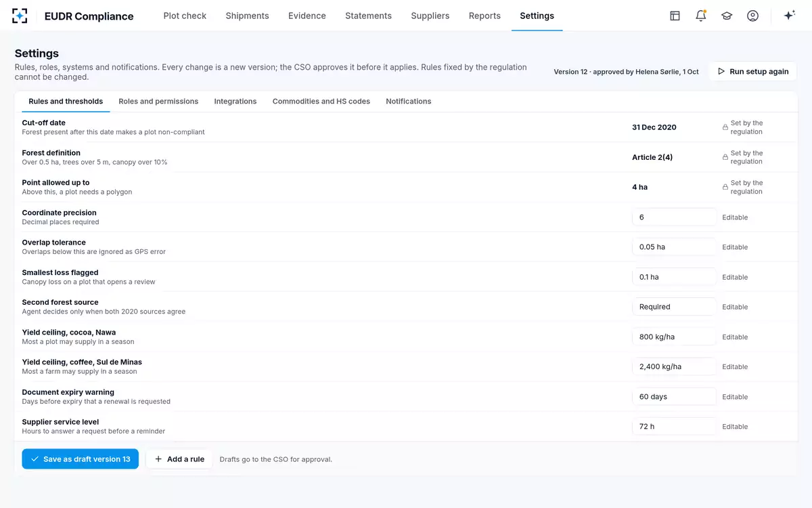The height and width of the screenshot is (508, 812).
Task: Click the Settings page heading
Action: [37, 54]
